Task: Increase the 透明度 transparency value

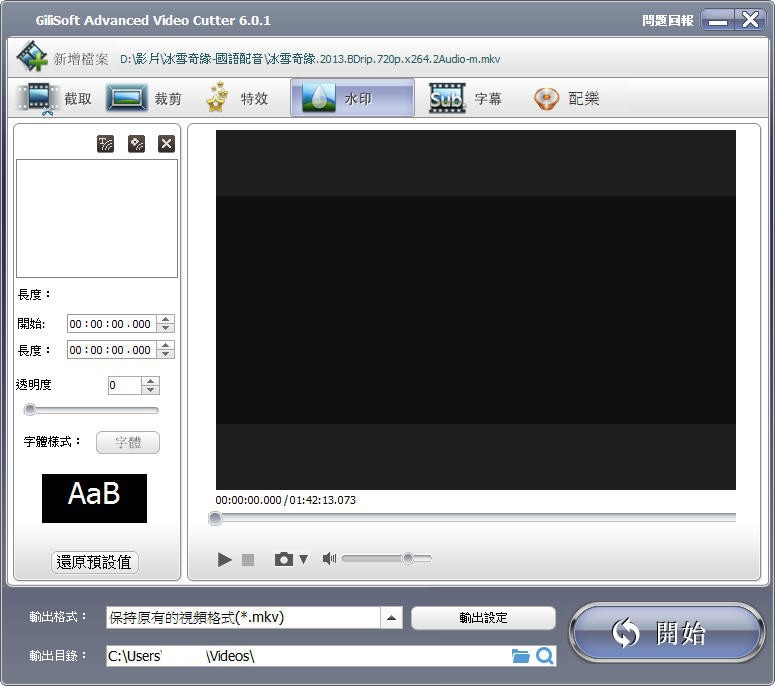Action: click(150, 381)
